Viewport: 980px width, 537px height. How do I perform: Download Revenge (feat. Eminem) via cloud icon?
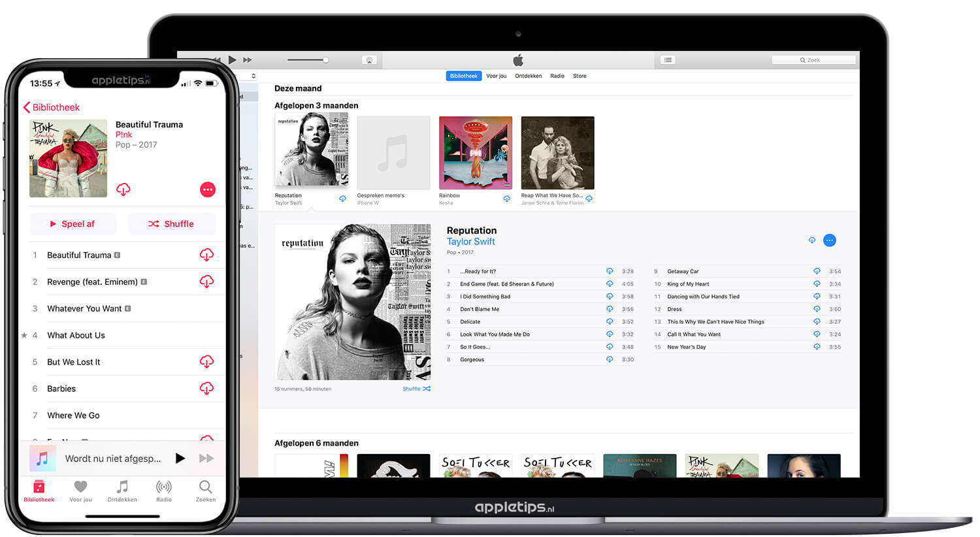click(206, 282)
